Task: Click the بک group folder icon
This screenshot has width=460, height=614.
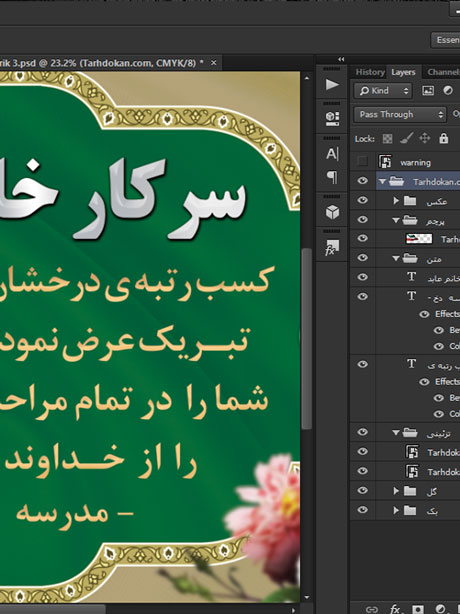Action: pyautogui.click(x=410, y=510)
